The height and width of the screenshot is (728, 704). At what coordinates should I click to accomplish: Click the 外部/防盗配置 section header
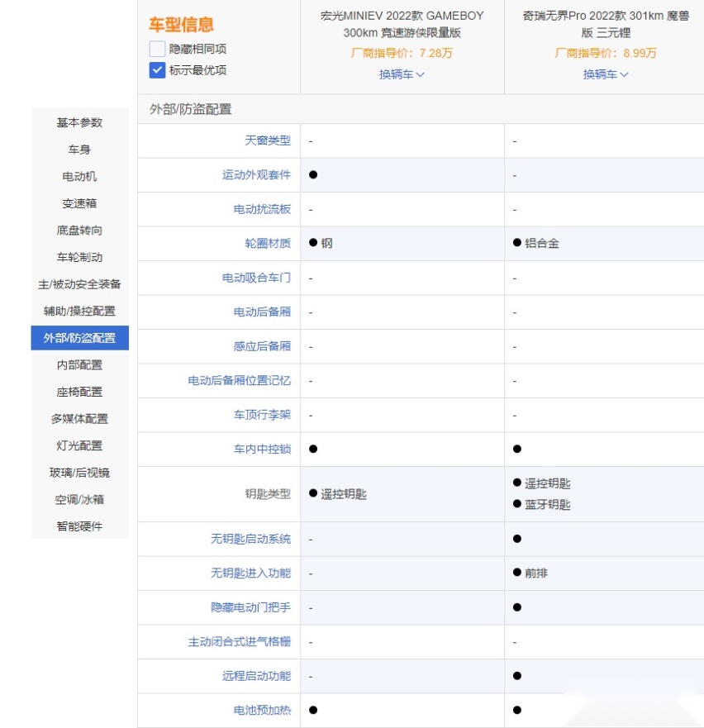(190, 110)
